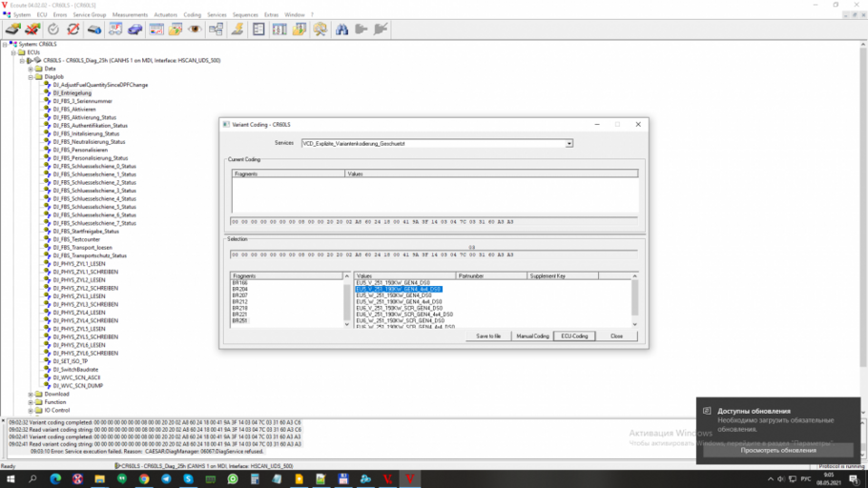Open the System menu
Viewport: 868px width, 488px height.
pyautogui.click(x=22, y=15)
